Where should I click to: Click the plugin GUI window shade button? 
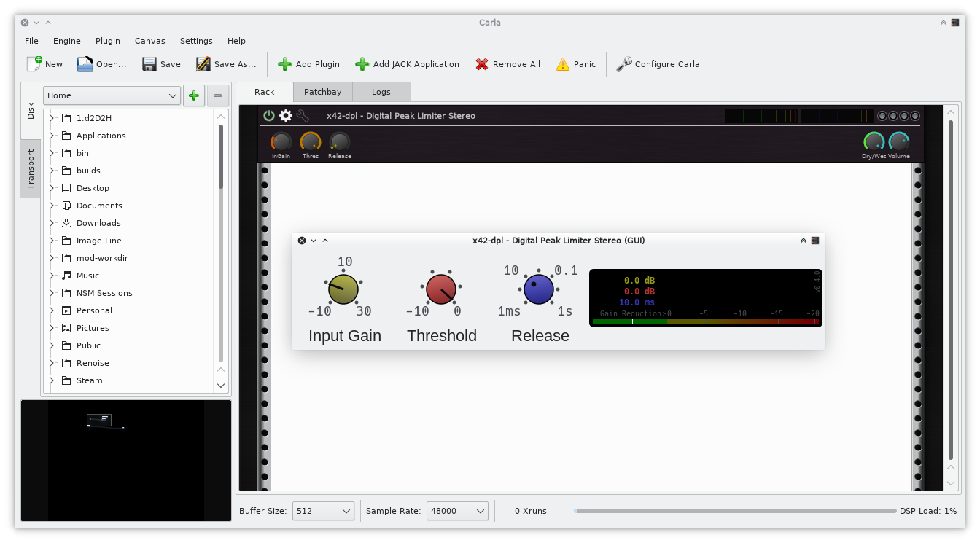click(x=804, y=241)
